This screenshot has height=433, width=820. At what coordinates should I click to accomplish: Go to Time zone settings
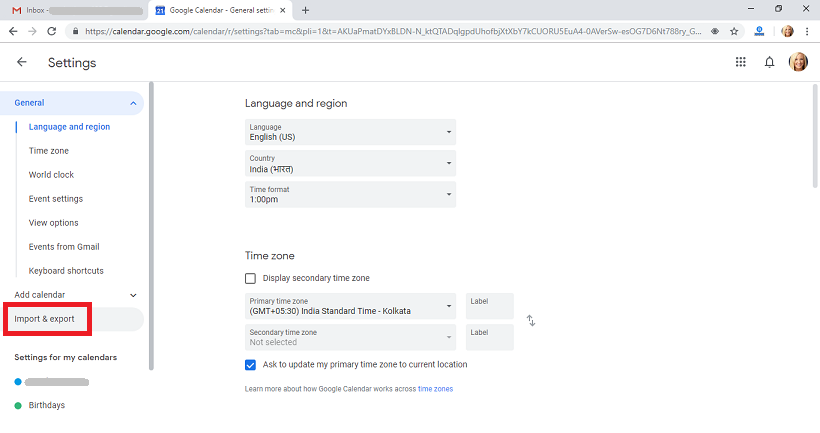49,151
